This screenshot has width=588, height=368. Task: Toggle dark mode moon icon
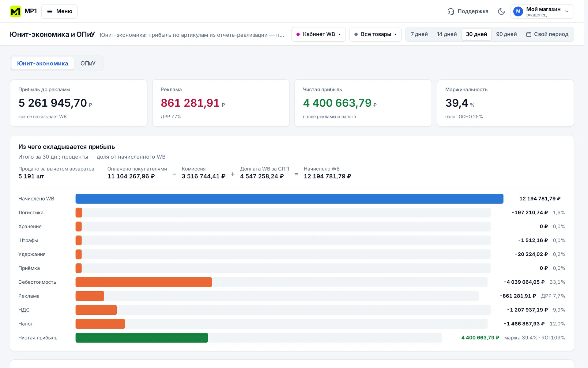pyautogui.click(x=501, y=11)
